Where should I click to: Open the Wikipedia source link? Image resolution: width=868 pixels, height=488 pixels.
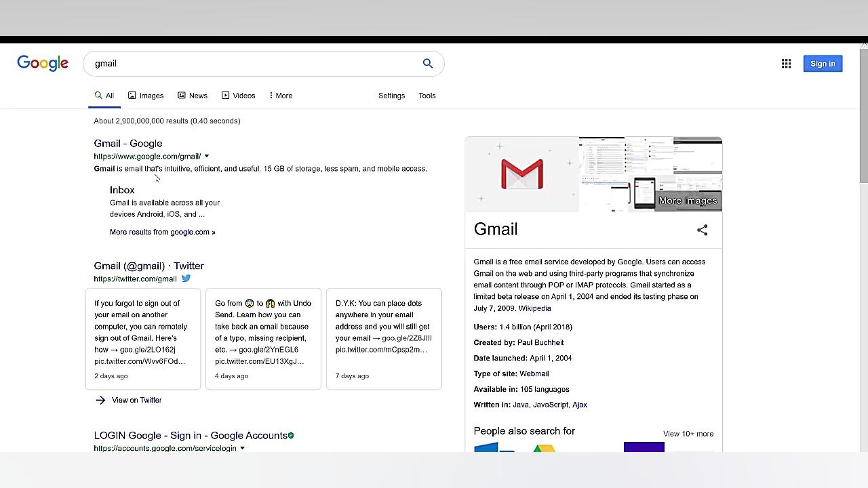[535, 308]
